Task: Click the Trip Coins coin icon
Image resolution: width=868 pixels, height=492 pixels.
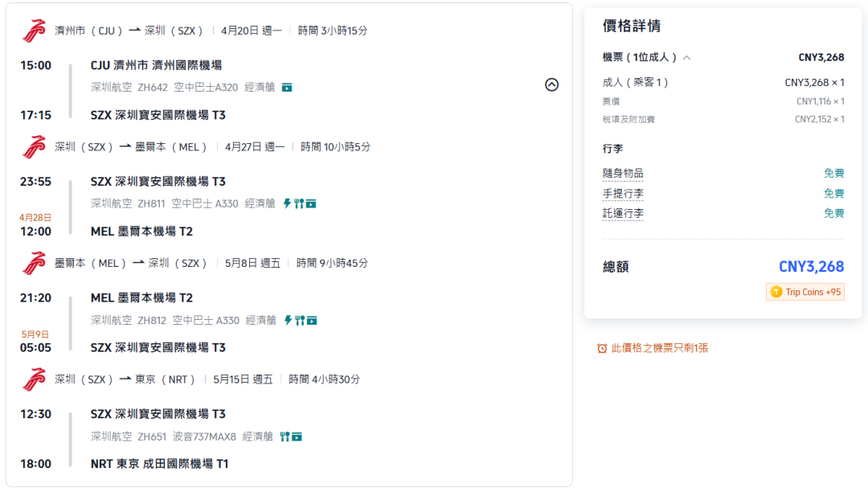Action: [x=776, y=292]
